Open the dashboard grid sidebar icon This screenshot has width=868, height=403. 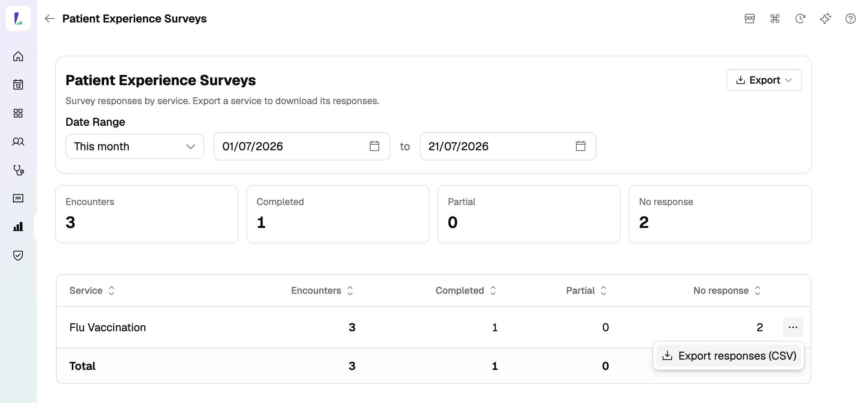[x=18, y=113]
